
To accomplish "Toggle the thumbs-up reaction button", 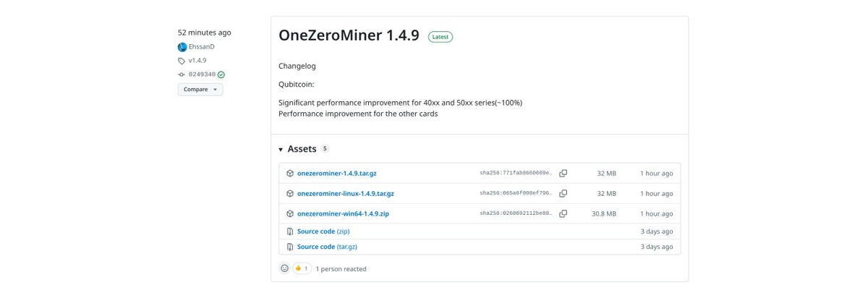I will [x=302, y=268].
